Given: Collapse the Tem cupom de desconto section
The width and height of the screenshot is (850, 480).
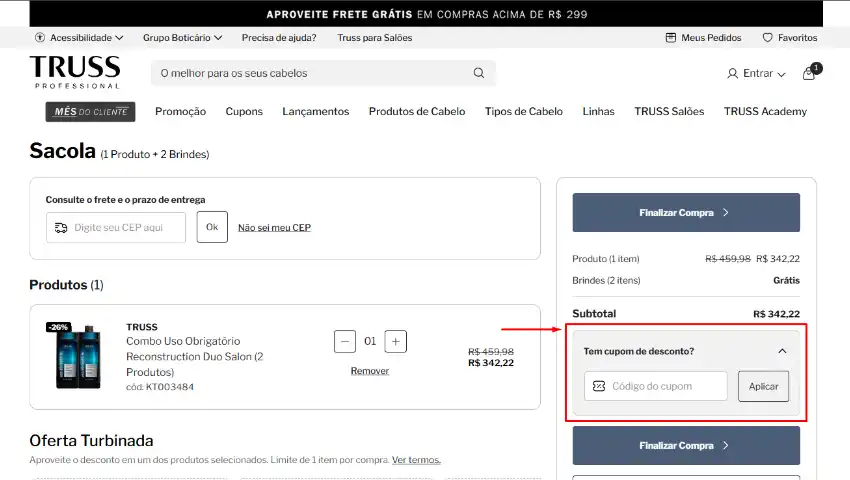Looking at the screenshot, I should point(782,351).
